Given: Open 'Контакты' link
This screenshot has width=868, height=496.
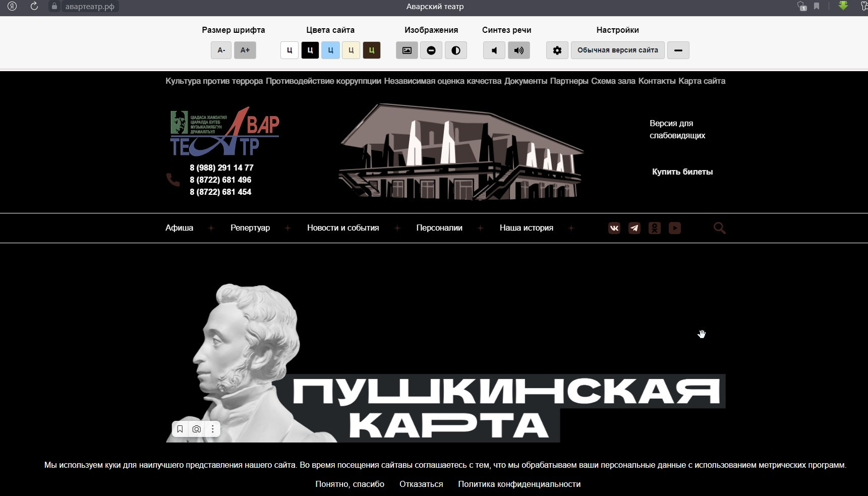Looking at the screenshot, I should pos(657,81).
